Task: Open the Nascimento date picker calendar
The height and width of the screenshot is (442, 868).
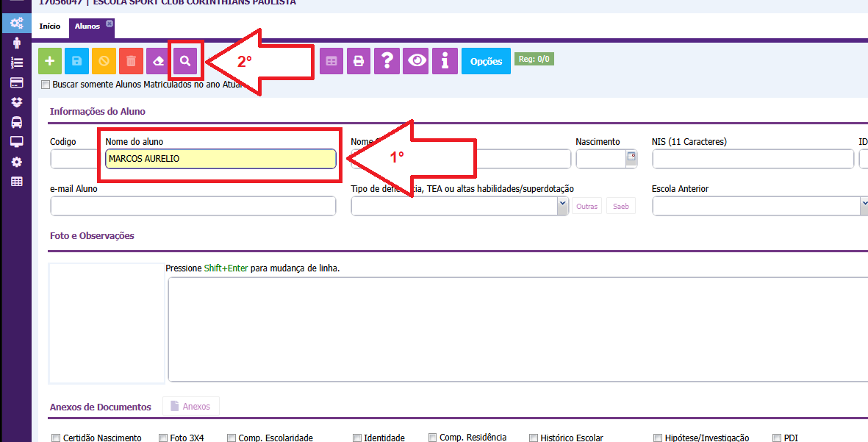Action: (631, 157)
